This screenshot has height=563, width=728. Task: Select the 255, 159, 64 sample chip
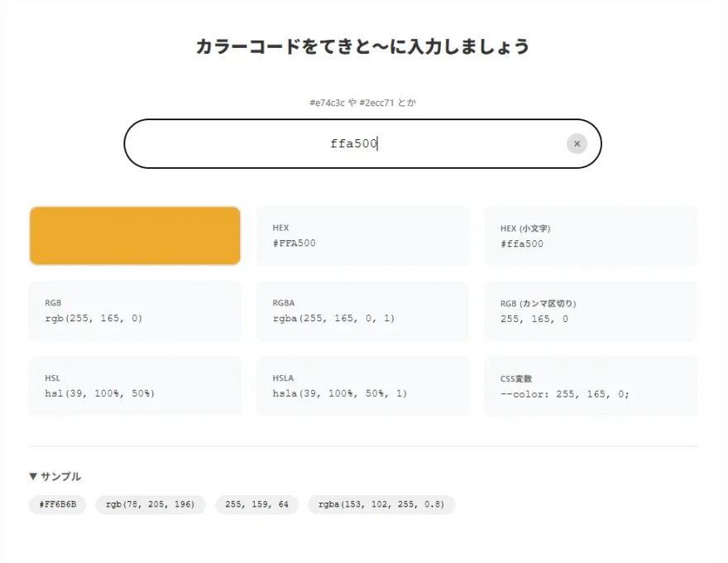pyautogui.click(x=256, y=504)
